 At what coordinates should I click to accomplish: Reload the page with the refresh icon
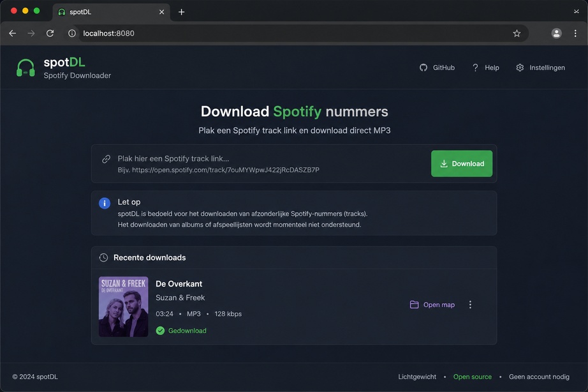click(x=50, y=33)
